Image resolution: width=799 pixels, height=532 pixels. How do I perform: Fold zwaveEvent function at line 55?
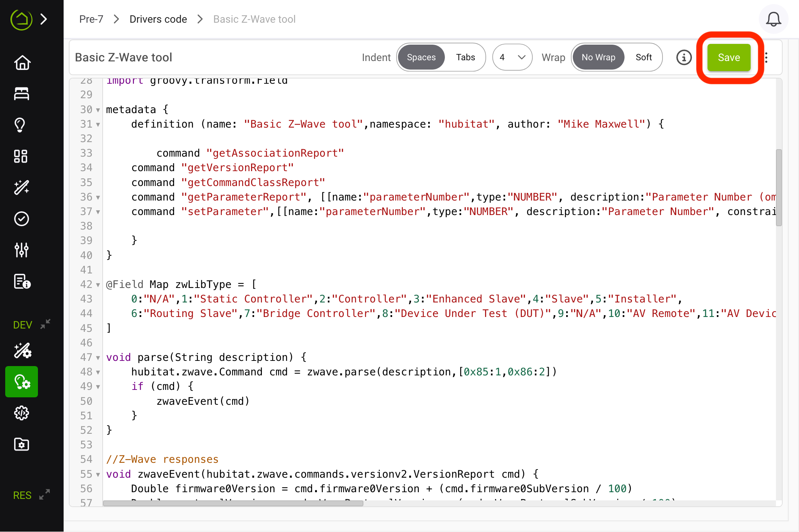98,475
